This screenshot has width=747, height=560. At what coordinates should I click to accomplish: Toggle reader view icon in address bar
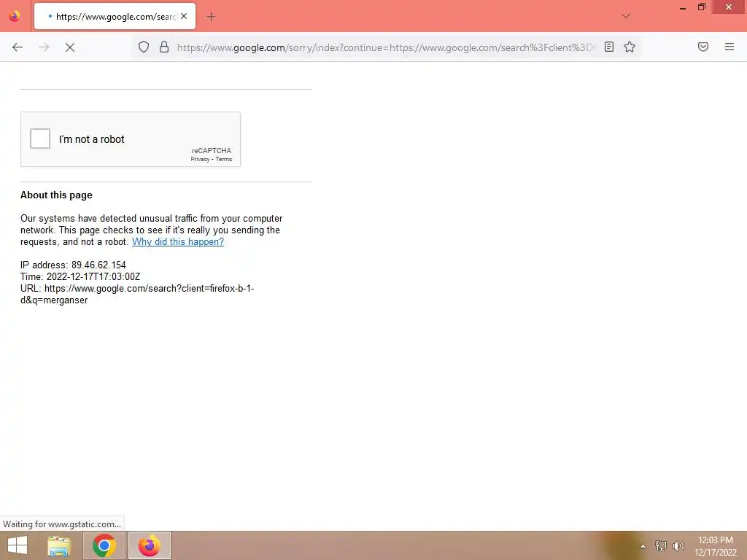609,47
